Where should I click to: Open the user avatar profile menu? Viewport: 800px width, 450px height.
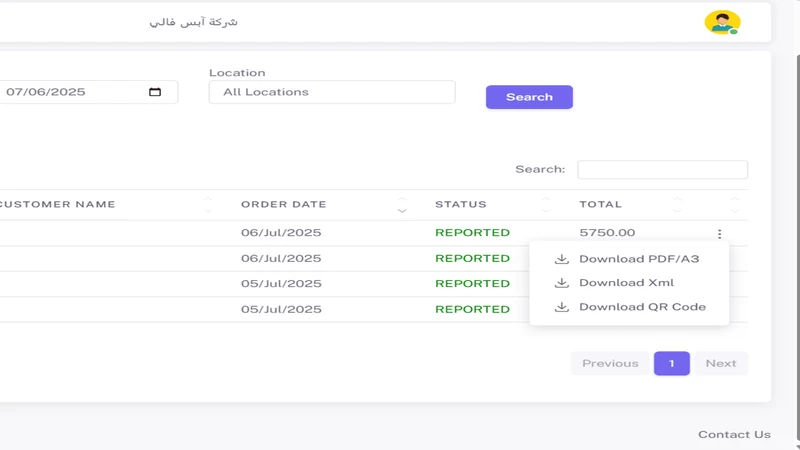click(x=722, y=22)
